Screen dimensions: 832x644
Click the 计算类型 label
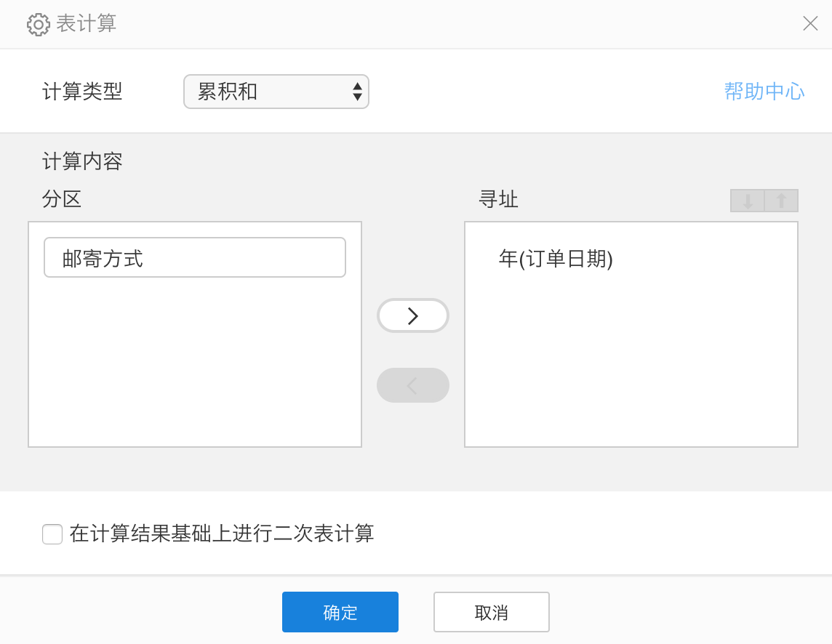[82, 92]
